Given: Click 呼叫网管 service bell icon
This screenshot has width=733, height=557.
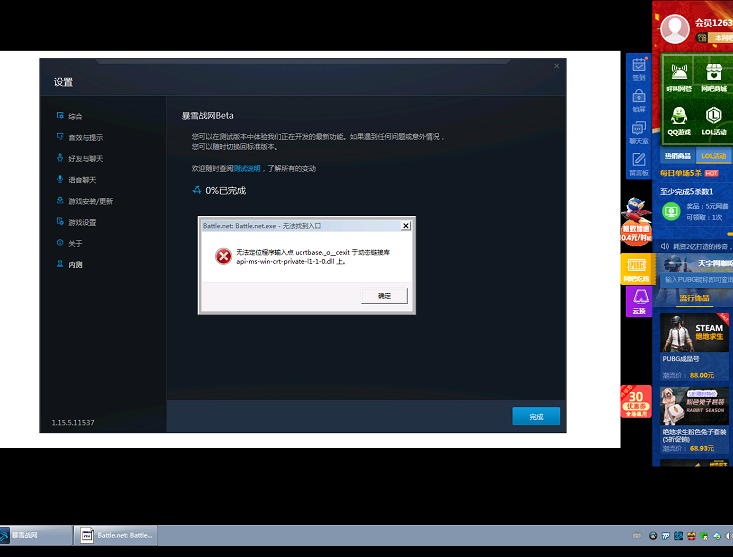Looking at the screenshot, I should coord(679,72).
